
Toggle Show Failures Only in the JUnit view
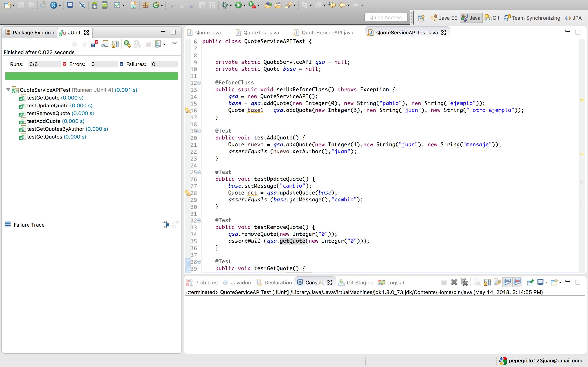tap(95, 44)
